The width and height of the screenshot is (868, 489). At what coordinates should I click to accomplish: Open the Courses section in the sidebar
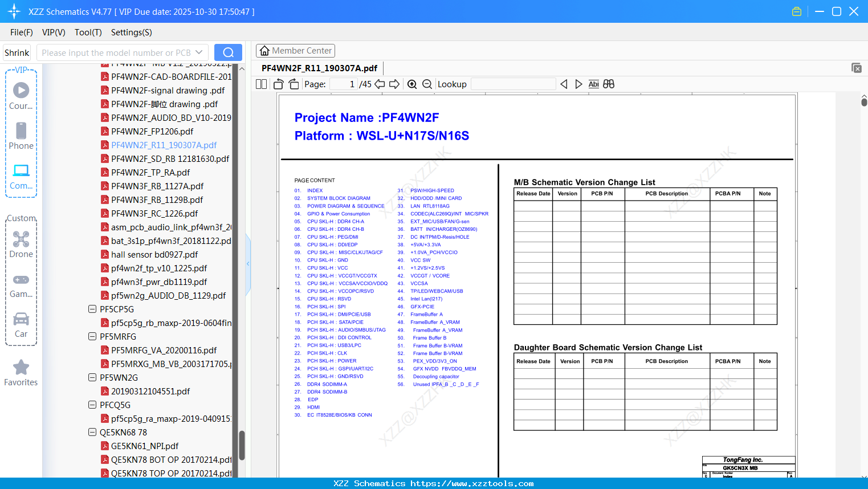point(21,96)
